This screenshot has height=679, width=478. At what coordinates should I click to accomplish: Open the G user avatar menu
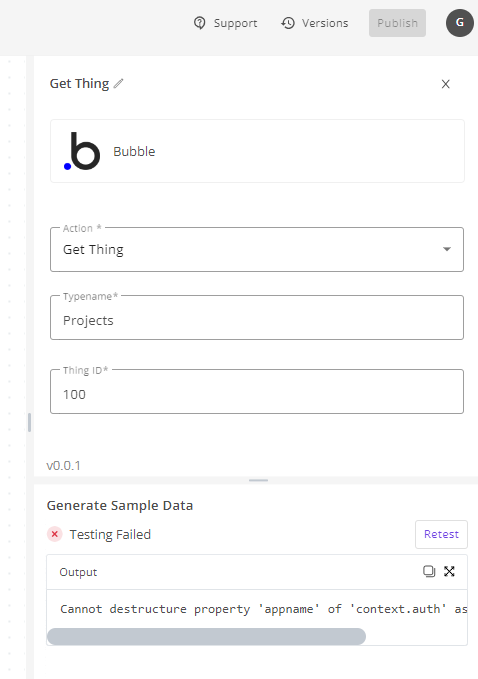[x=460, y=23]
